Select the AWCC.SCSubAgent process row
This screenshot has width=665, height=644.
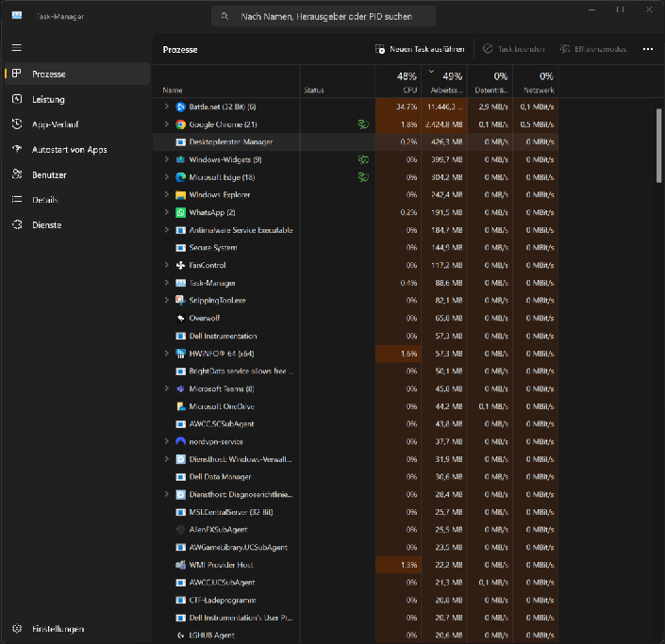356,424
